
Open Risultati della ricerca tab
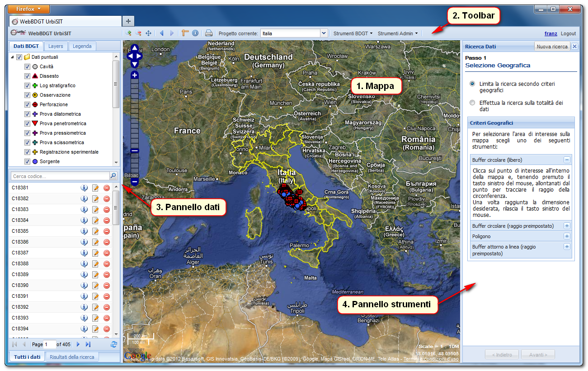[x=72, y=357]
